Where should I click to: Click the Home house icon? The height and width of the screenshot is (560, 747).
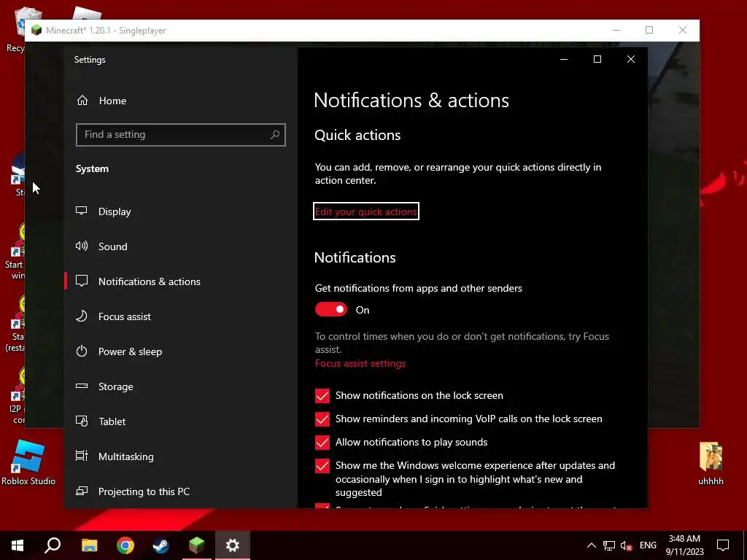[x=82, y=101]
